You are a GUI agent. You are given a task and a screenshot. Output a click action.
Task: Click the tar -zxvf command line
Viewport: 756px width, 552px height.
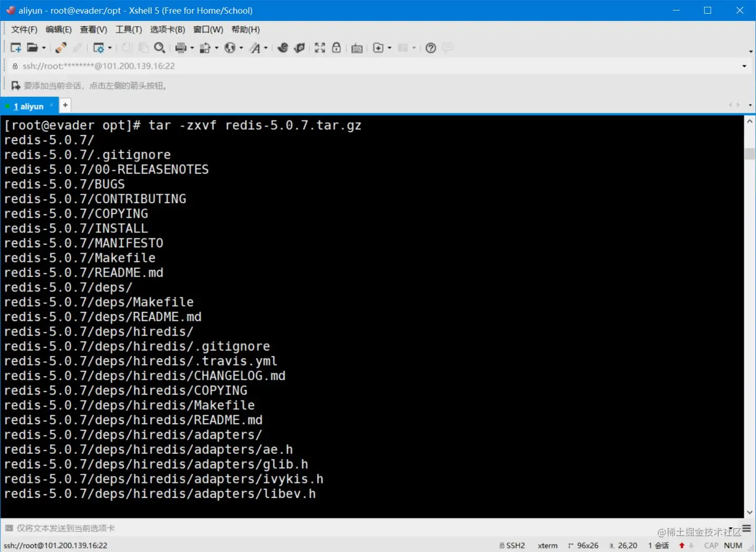(x=183, y=126)
